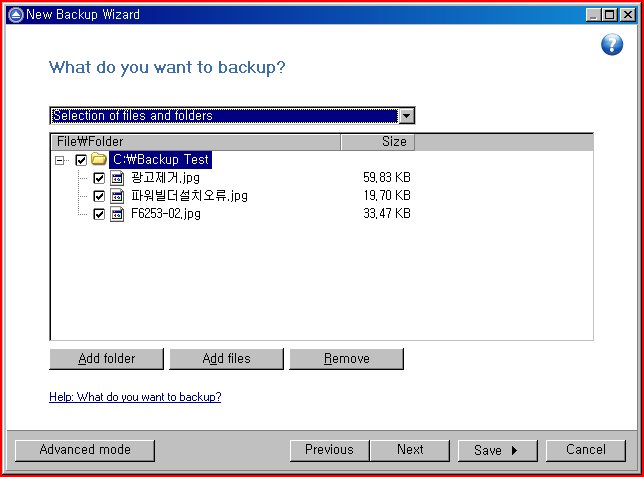Select the C:\Backup Test folder row
The image size is (644, 477).
(161, 159)
